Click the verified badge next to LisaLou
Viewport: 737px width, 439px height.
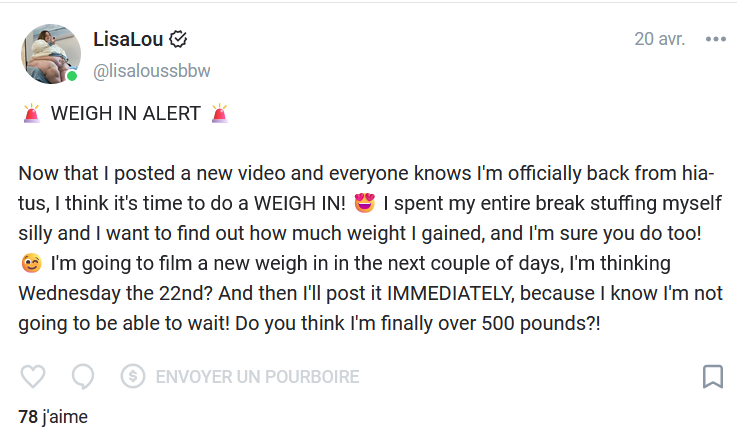click(x=179, y=40)
